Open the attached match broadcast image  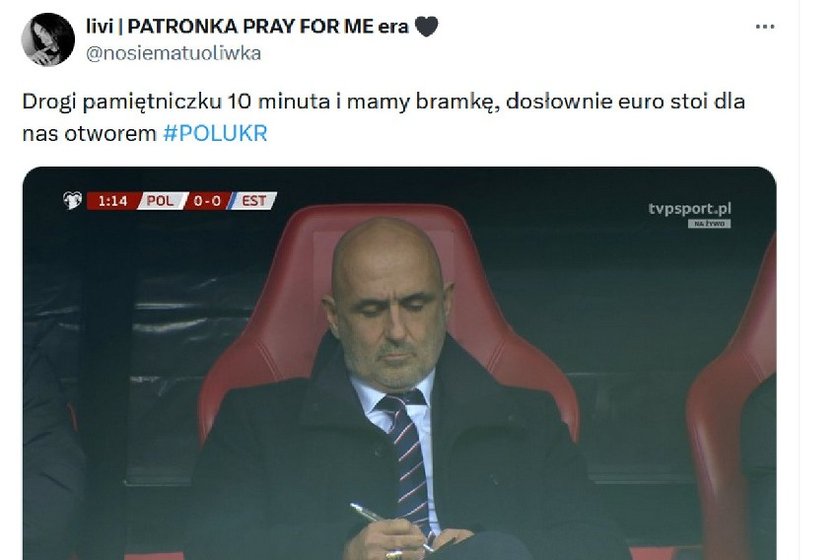pyautogui.click(x=400, y=363)
